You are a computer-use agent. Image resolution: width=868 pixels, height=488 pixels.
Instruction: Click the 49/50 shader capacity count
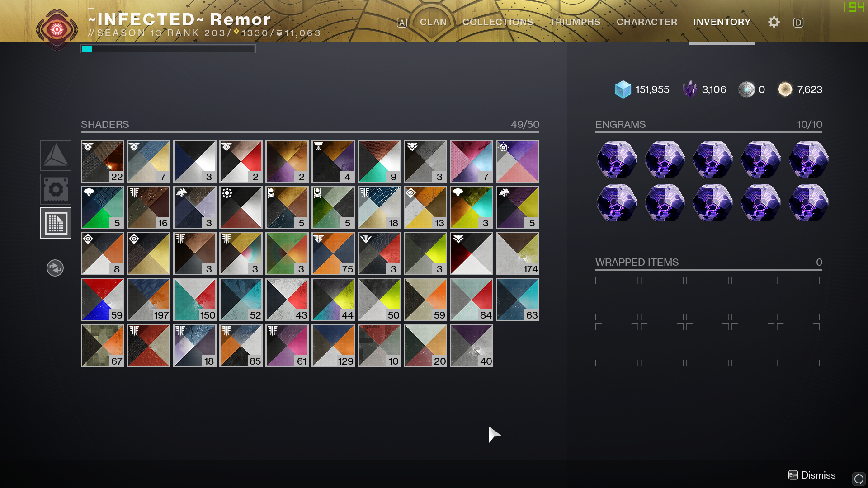(x=525, y=124)
